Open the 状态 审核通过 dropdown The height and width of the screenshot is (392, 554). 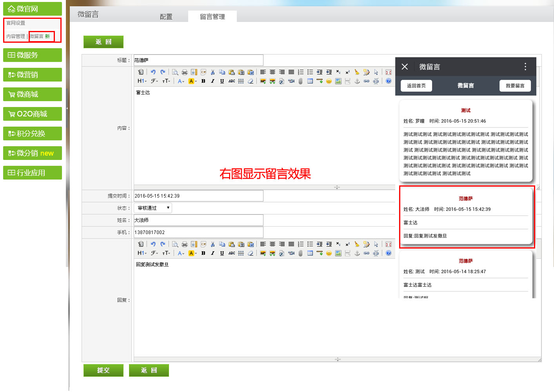(x=153, y=208)
